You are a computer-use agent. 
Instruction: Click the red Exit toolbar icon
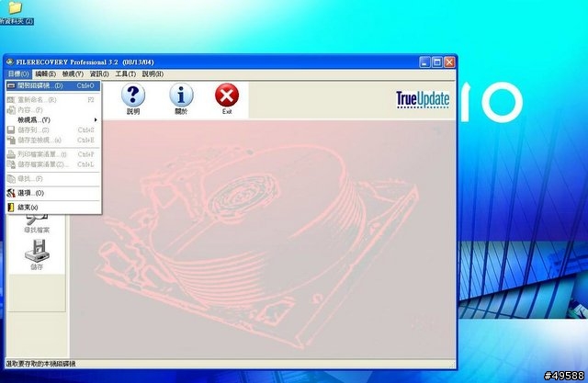(x=227, y=98)
